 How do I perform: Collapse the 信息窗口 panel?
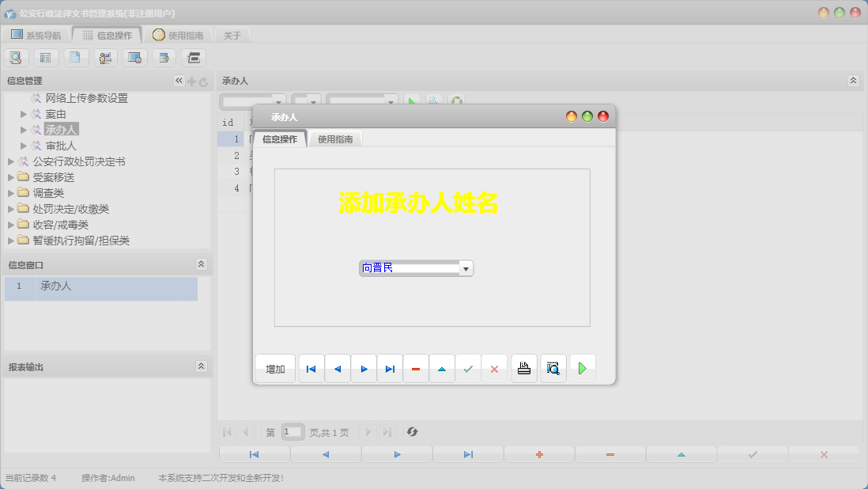[x=201, y=264]
